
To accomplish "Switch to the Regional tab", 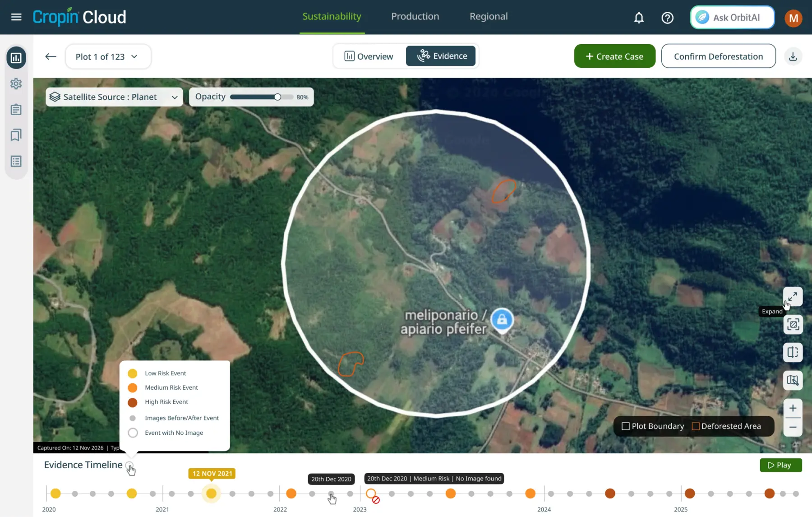I will click(x=489, y=17).
